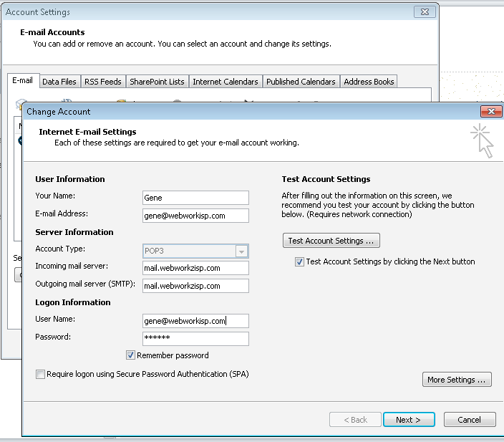Open More Settings

pyautogui.click(x=457, y=380)
